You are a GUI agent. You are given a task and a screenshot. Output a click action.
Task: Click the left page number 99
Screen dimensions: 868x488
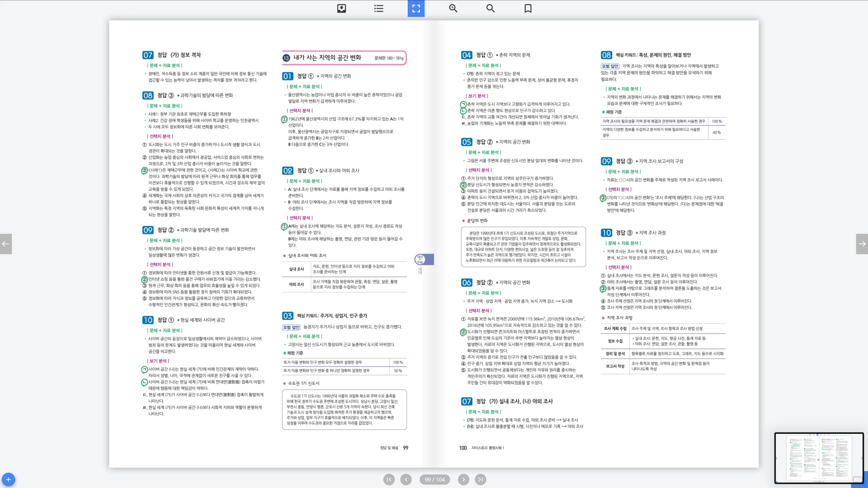pyautogui.click(x=405, y=448)
